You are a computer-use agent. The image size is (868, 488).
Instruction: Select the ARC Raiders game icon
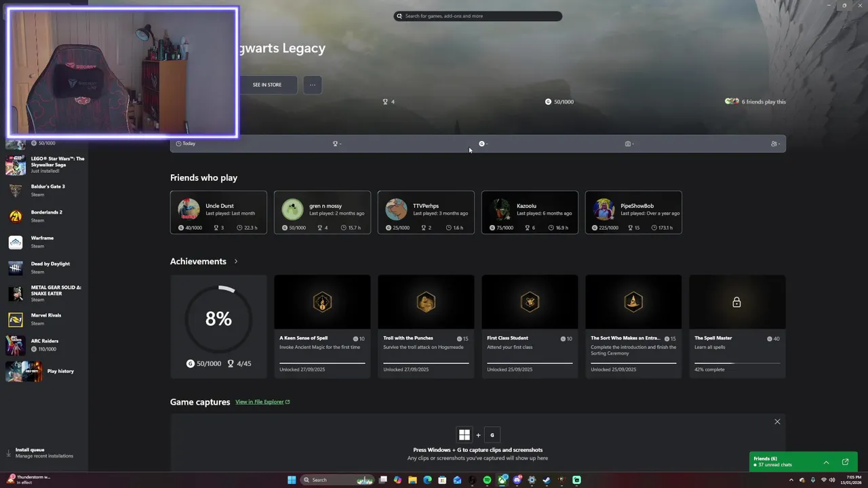click(x=16, y=345)
